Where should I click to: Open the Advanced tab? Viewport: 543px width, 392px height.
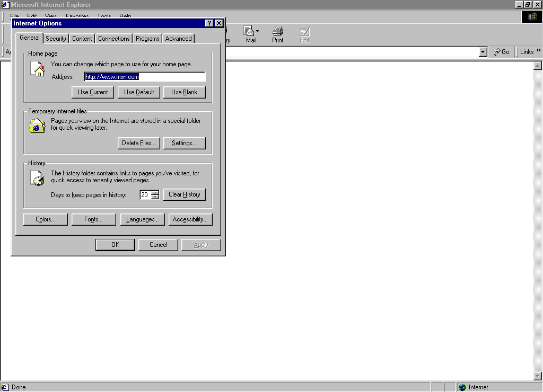pyautogui.click(x=178, y=39)
